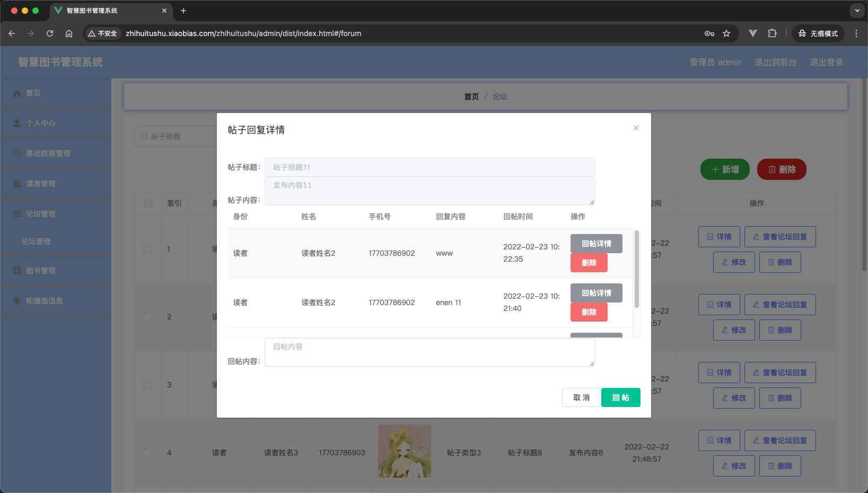Open the tab search dropdown

click(x=857, y=11)
